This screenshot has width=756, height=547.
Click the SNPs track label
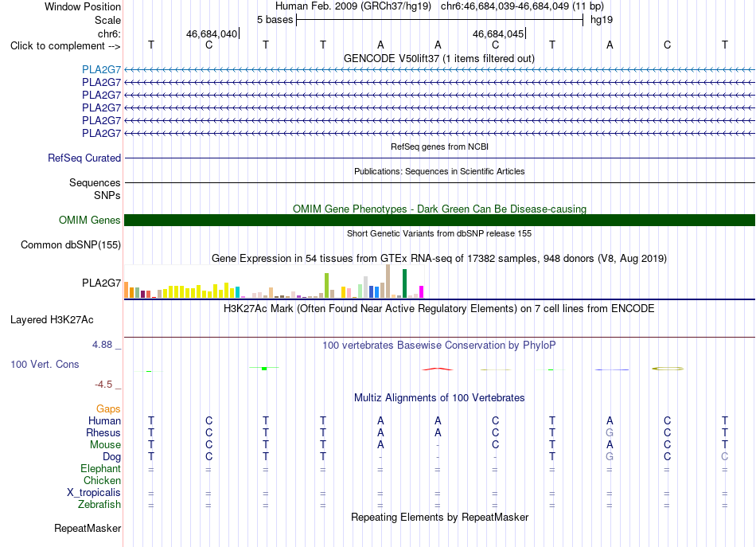[107, 195]
